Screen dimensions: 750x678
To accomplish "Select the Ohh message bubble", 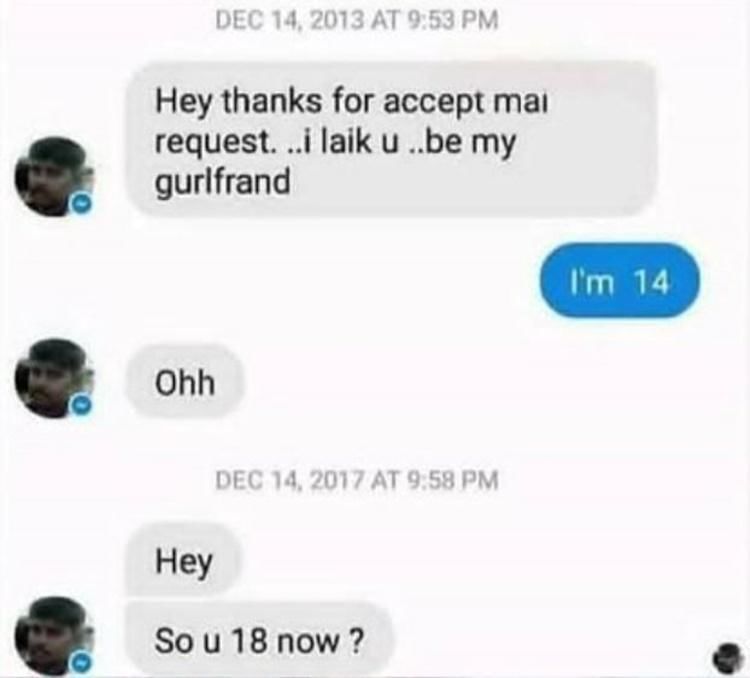I will click(x=185, y=382).
